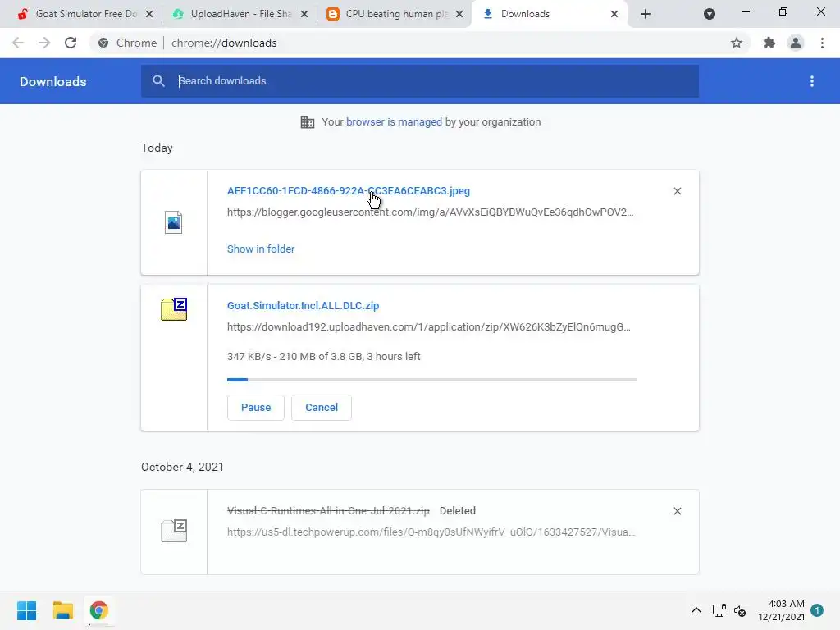Close the Goat Simulator Free Download tab
This screenshot has height=630, width=840.
click(x=149, y=14)
